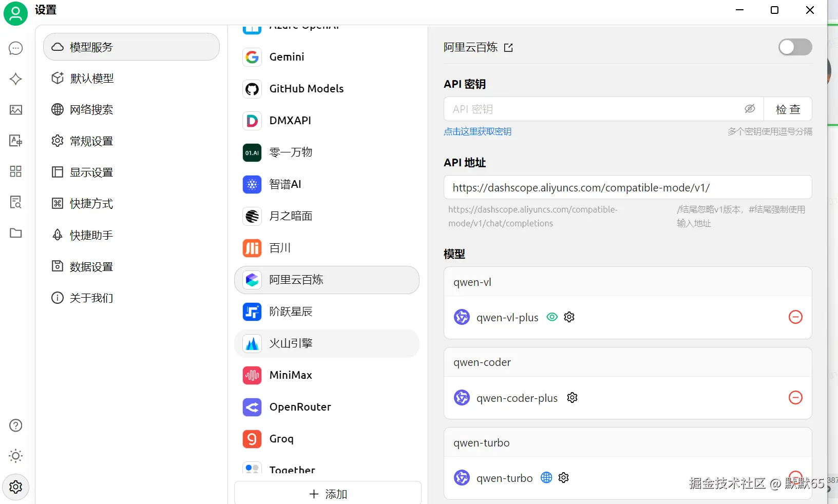Click the qwen-coder-plus model name
838x504 pixels.
(x=517, y=398)
